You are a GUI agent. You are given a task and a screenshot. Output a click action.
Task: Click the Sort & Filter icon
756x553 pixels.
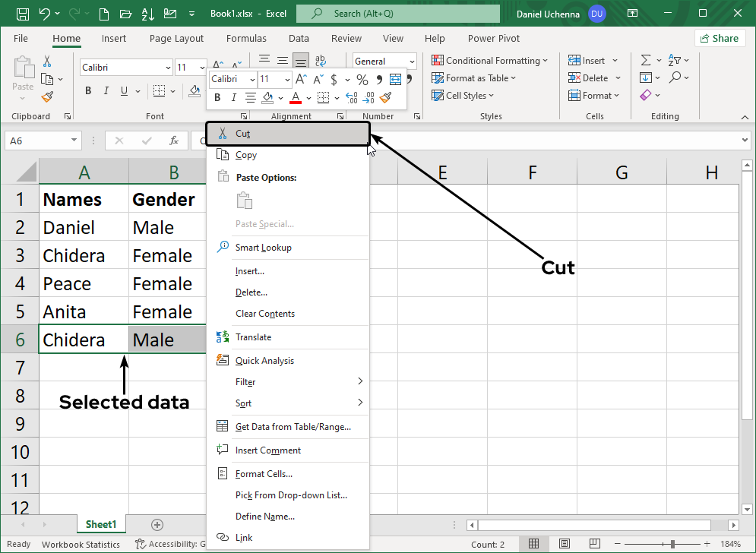pos(674,60)
